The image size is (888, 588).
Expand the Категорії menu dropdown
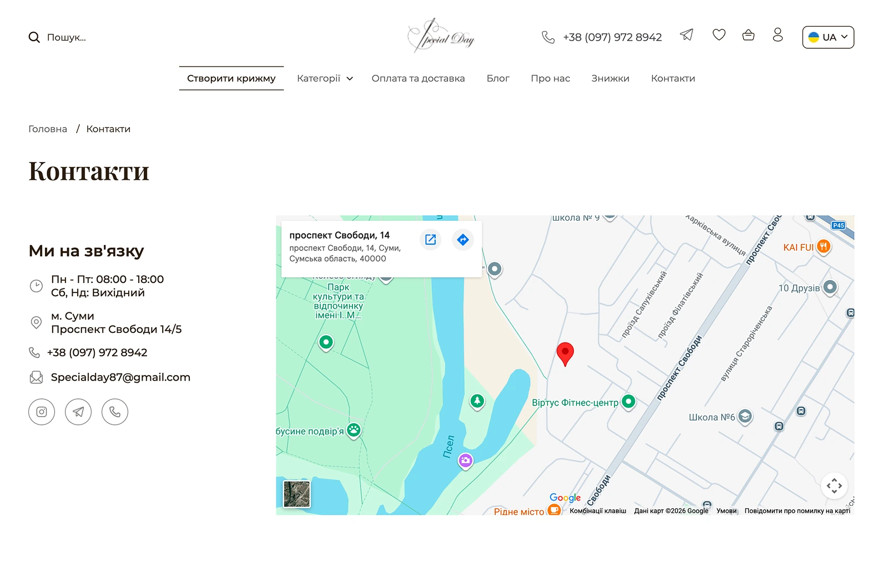point(325,78)
